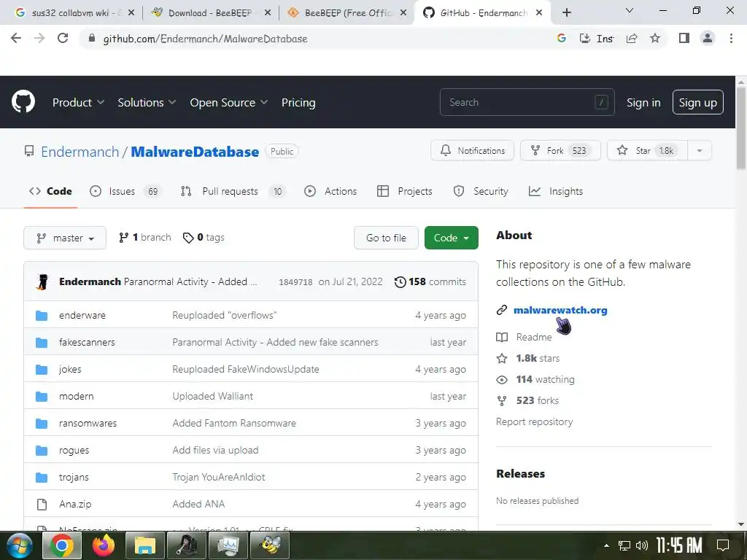Open File Explorer from the taskbar

145,545
